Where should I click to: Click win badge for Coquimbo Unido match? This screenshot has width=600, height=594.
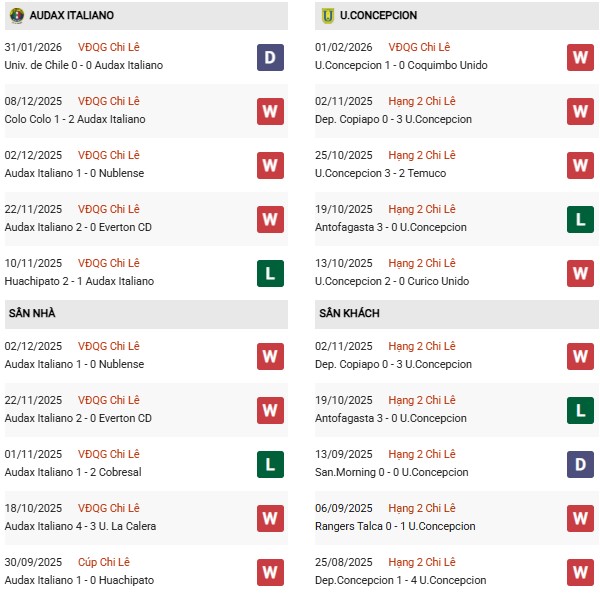tap(580, 57)
